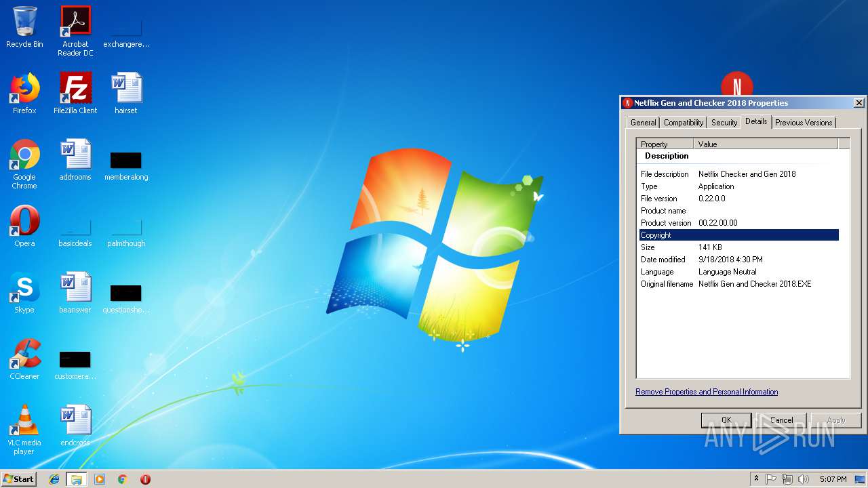Open Opera from the taskbar
868x488 pixels.
click(x=145, y=479)
